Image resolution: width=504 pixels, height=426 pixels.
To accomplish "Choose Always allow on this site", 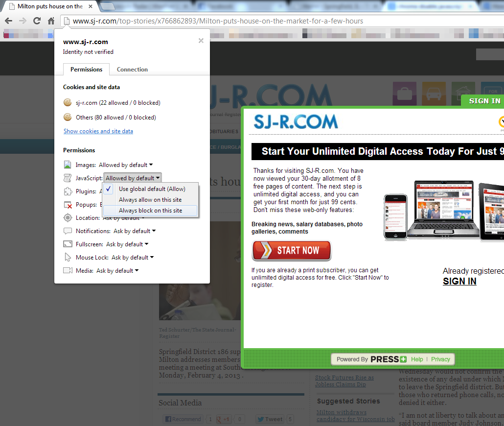I will pos(150,200).
